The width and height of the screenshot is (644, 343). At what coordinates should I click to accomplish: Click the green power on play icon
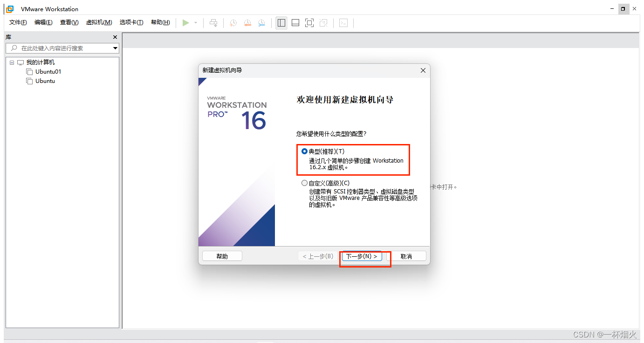[185, 23]
